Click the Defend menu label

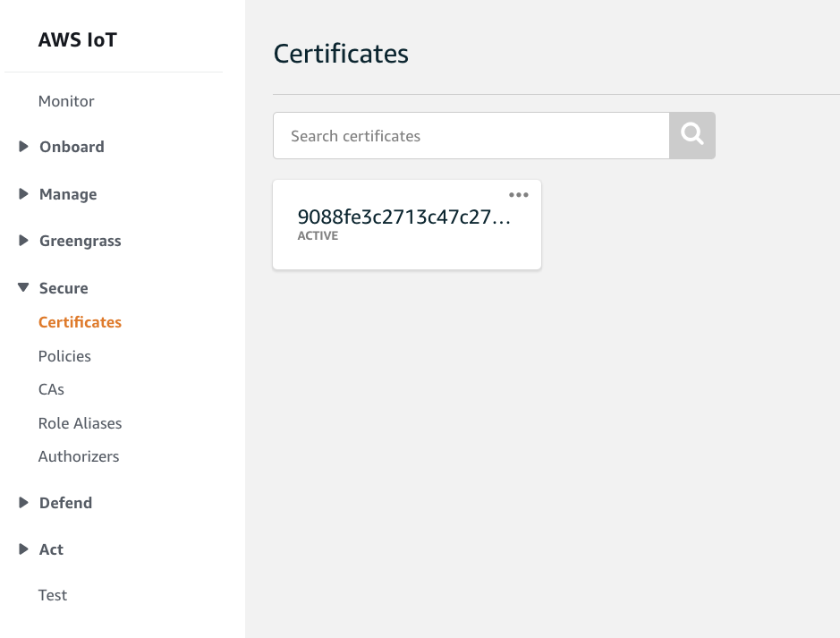click(x=65, y=503)
